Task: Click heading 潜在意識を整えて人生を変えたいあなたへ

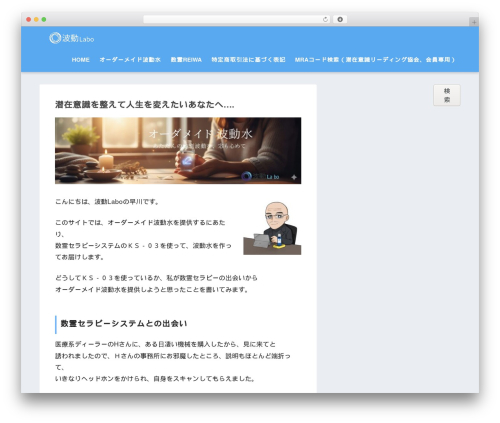Action: [x=145, y=105]
